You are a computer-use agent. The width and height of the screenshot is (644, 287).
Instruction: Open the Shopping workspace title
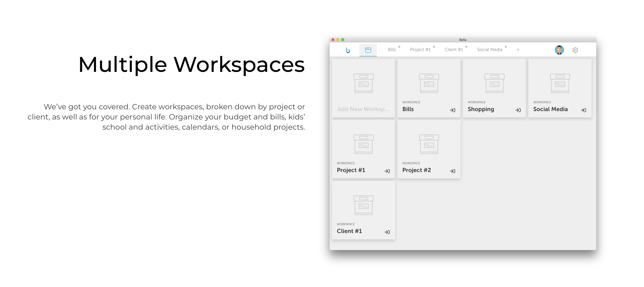(481, 109)
